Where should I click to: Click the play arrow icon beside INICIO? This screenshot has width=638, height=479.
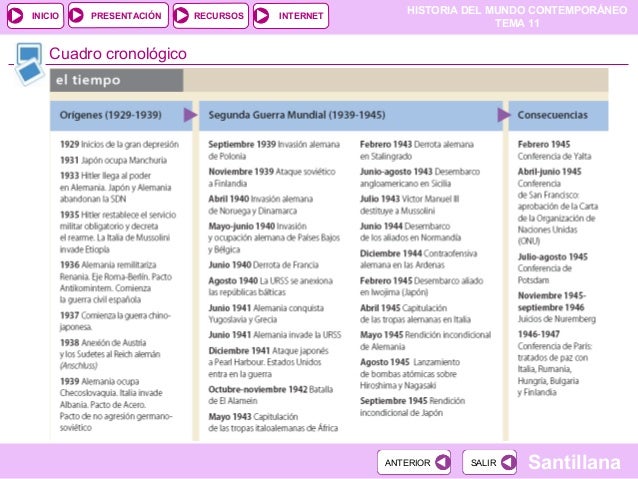click(16, 16)
